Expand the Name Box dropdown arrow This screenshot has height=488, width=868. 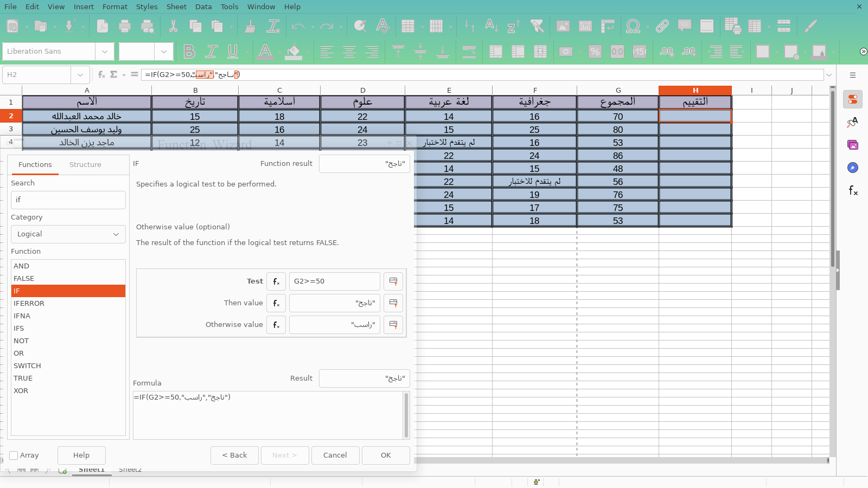point(80,75)
